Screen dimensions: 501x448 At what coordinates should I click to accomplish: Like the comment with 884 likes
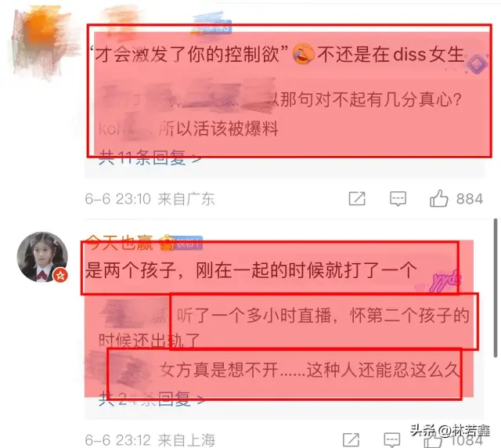pos(438,199)
